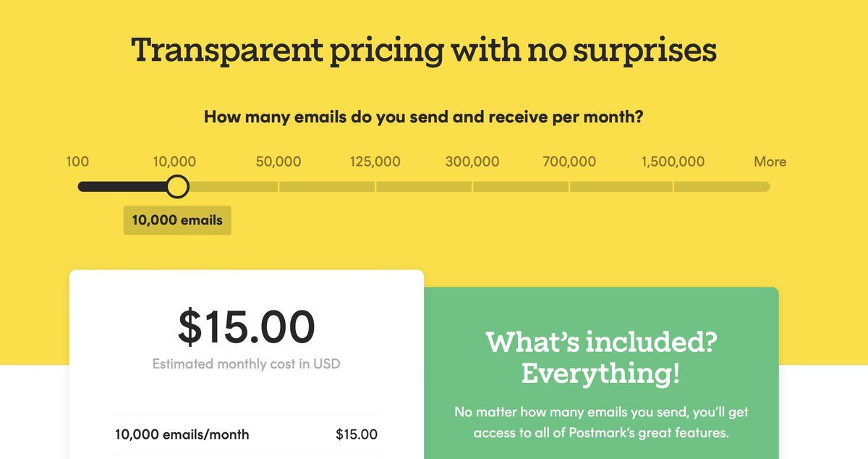Click the More label at slider end
Image resolution: width=868 pixels, height=459 pixels.
pos(770,161)
